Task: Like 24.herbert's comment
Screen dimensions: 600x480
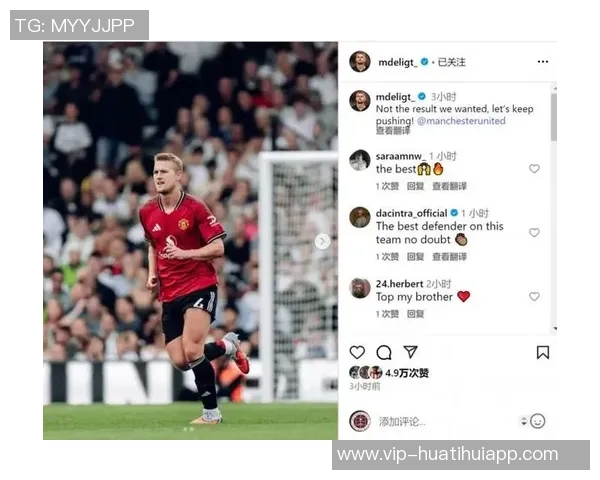Action: (x=534, y=296)
